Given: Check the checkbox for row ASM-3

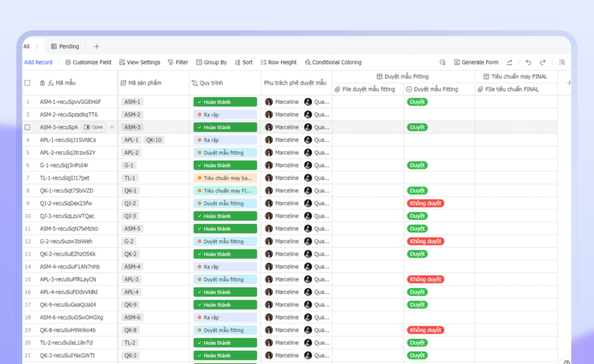Looking at the screenshot, I should tap(28, 127).
